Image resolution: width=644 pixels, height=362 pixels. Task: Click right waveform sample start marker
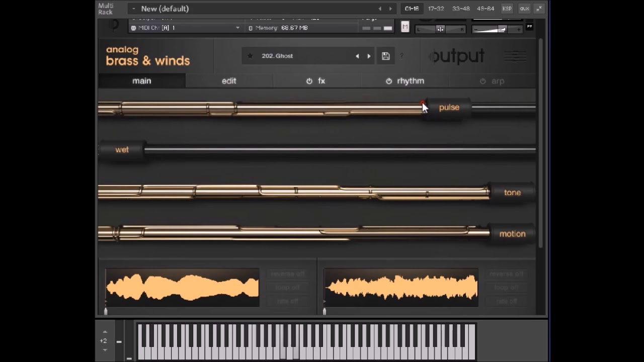[325, 312]
